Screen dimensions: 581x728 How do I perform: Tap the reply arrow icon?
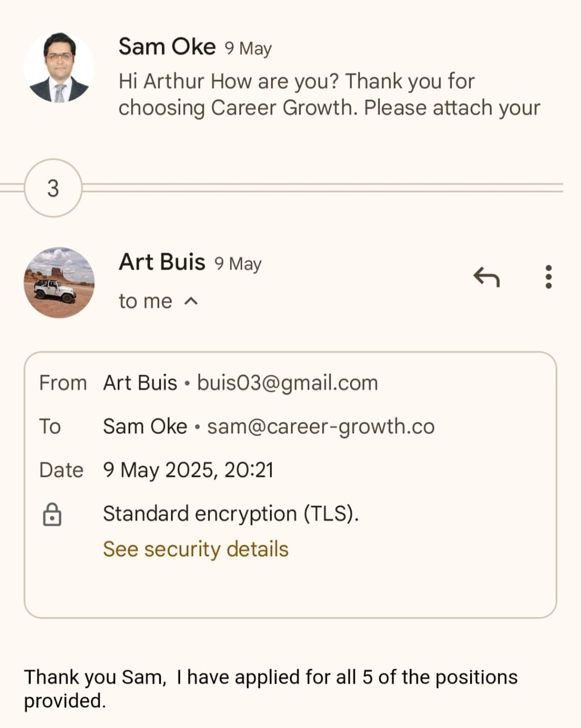click(486, 278)
